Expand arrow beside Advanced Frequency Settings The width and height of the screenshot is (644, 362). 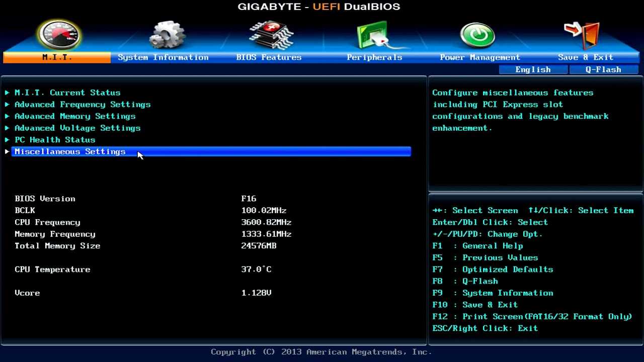point(7,105)
